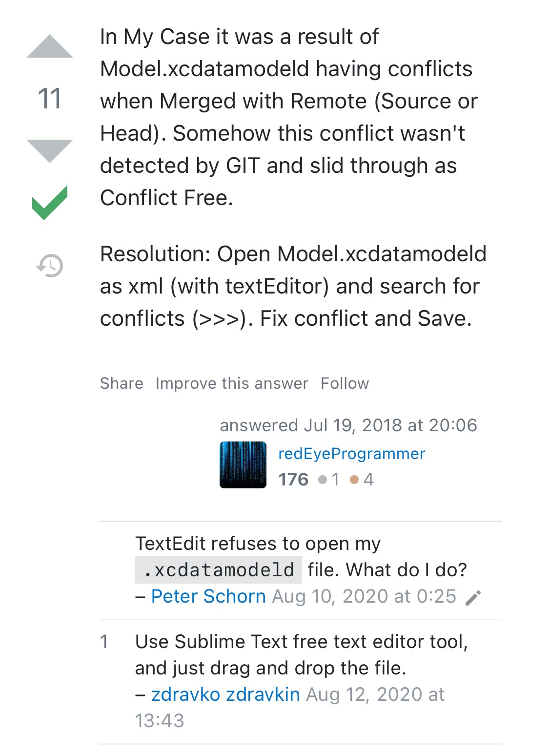Screen dimensions: 549x756
Task: Click the pencil edit icon on comment
Action: click(473, 597)
